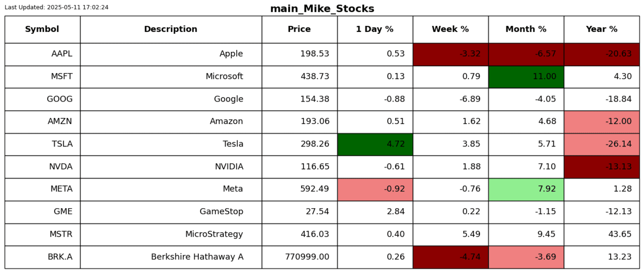Click Meta's light green 7.92 cell

(526, 189)
